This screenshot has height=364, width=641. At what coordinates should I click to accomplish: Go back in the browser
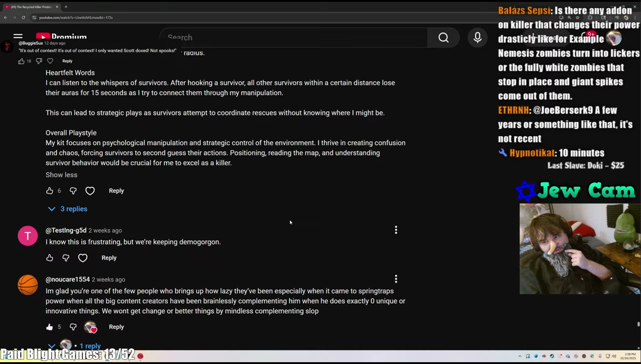point(5,18)
